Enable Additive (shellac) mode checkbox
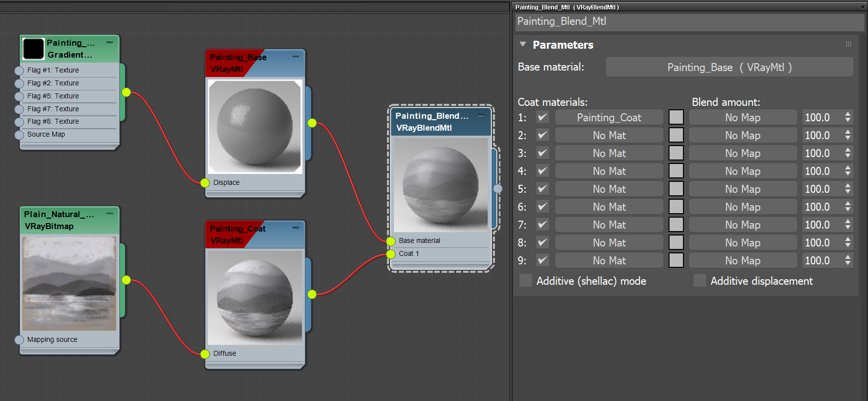Image resolution: width=868 pixels, height=401 pixels. (526, 281)
